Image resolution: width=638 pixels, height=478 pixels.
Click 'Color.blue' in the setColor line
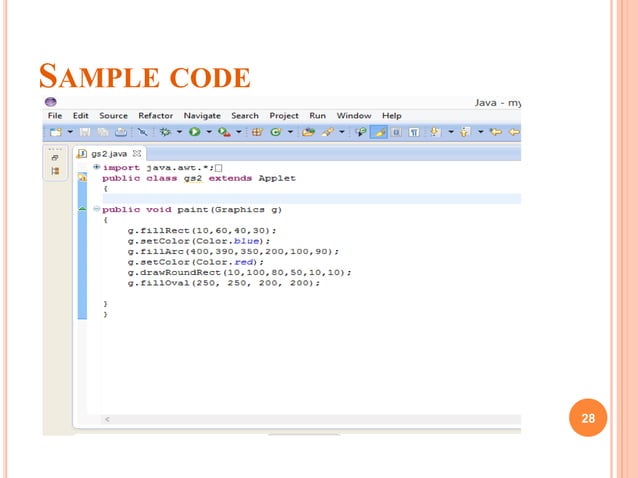click(x=227, y=241)
